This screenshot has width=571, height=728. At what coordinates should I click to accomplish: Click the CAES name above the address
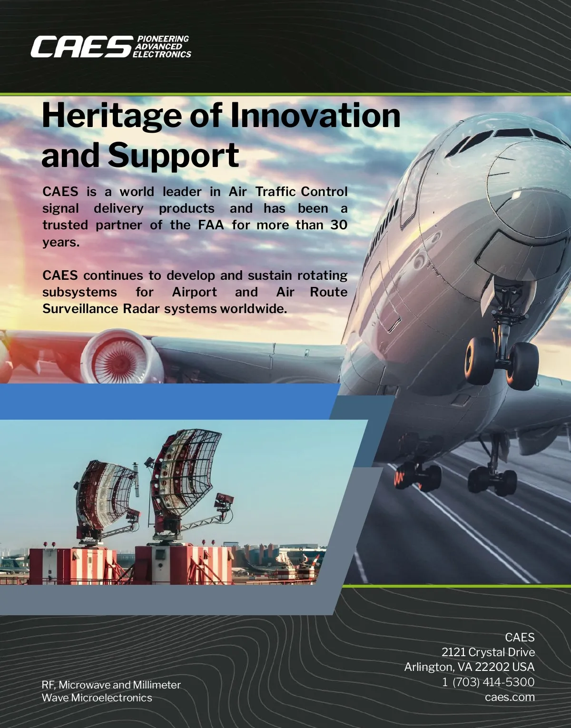click(x=520, y=638)
